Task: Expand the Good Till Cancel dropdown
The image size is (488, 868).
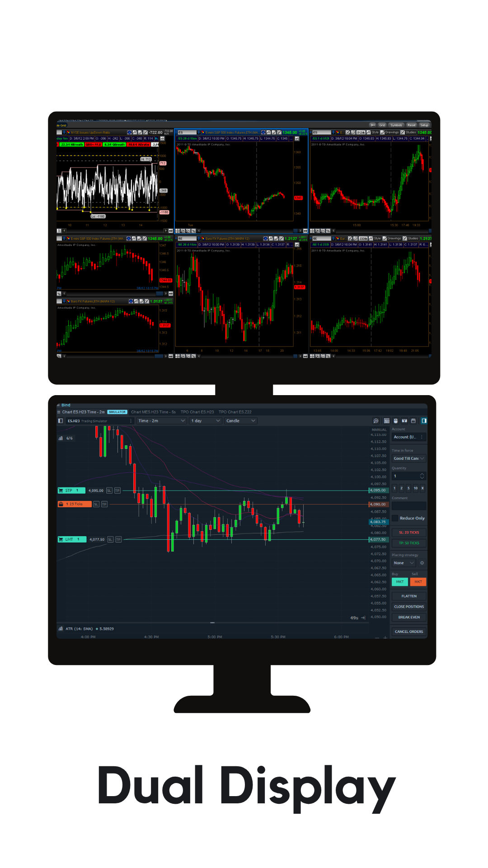Action: [x=409, y=458]
